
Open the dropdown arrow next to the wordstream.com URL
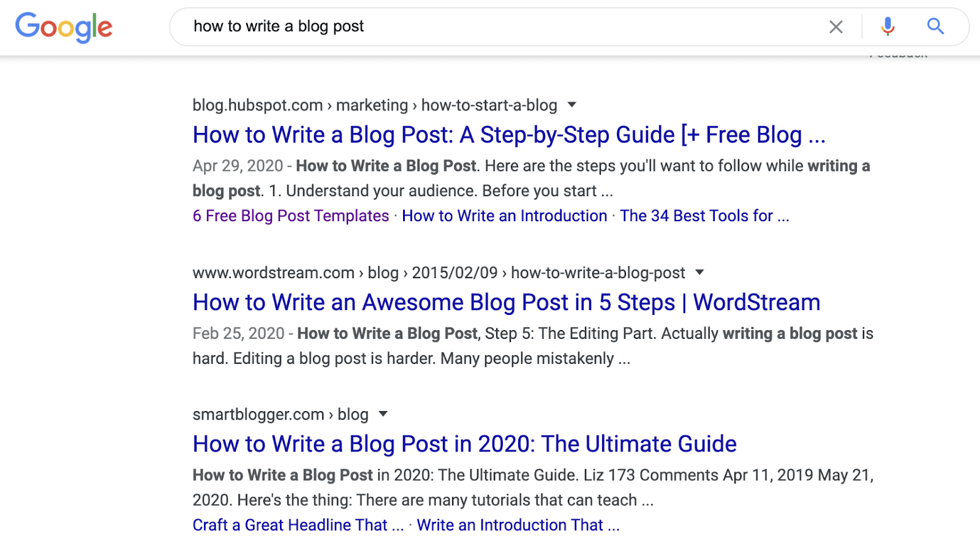click(699, 273)
